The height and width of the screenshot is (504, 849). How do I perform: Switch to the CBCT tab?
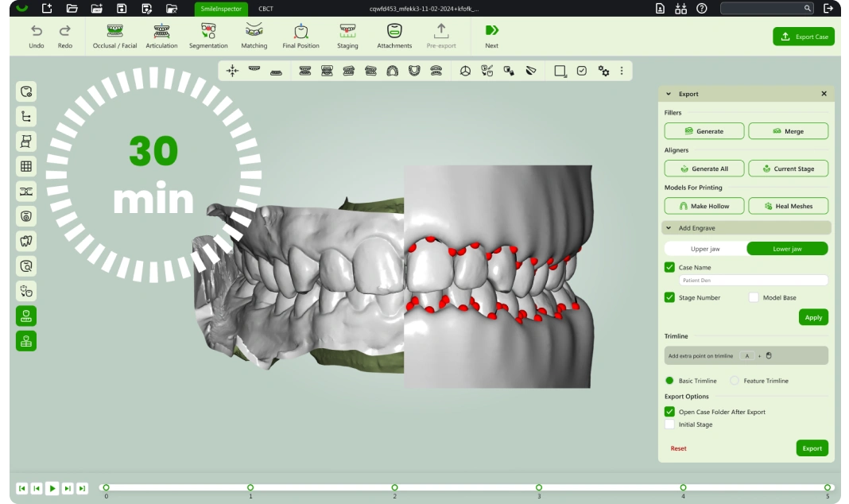tap(266, 8)
